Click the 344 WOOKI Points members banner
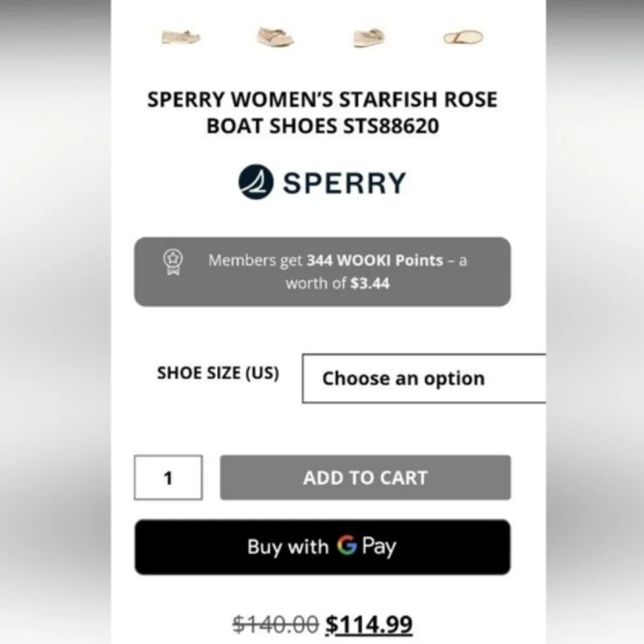The image size is (644, 644). [x=322, y=270]
